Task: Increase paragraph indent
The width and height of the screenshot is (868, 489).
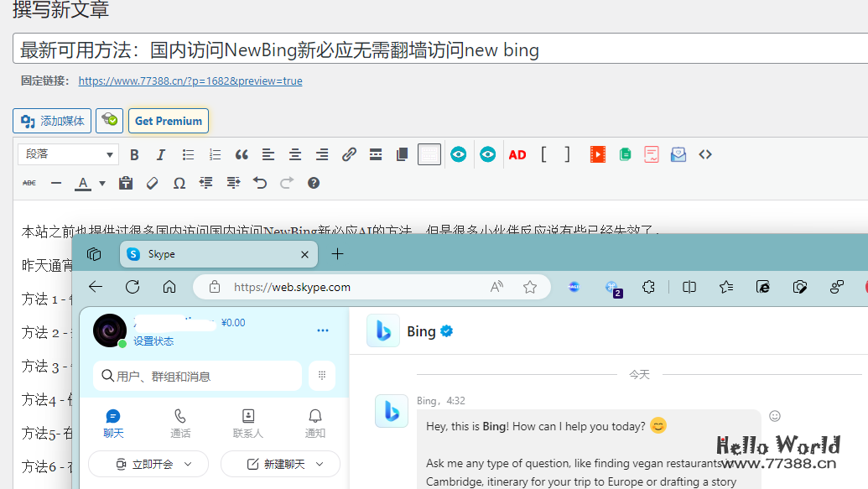Action: click(233, 183)
